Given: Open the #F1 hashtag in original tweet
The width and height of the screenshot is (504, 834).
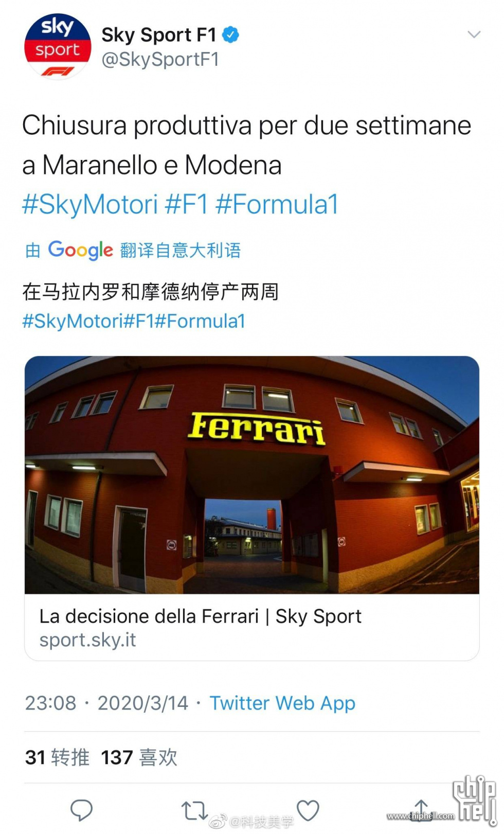Looking at the screenshot, I should 186,204.
